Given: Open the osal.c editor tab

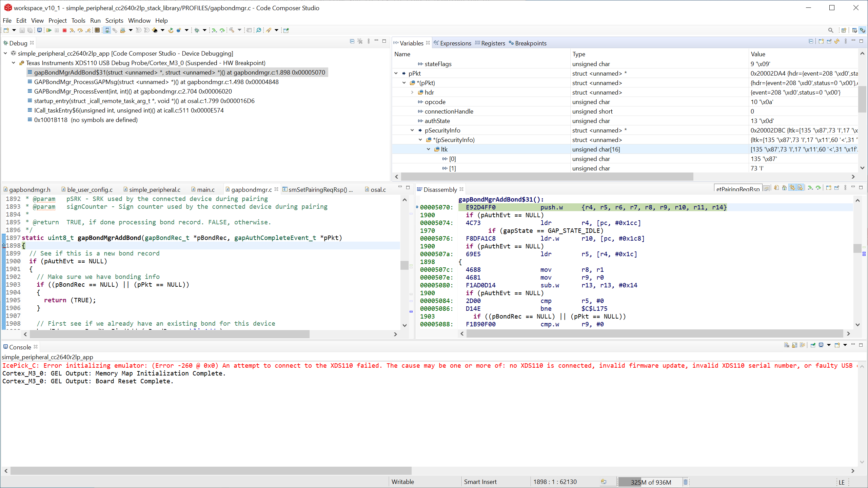Looking at the screenshot, I should pyautogui.click(x=376, y=189).
